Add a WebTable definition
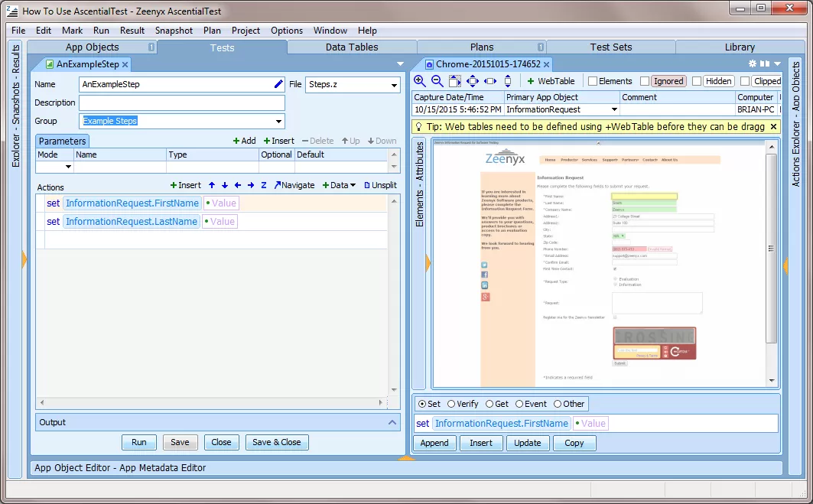The image size is (813, 504). coord(551,81)
